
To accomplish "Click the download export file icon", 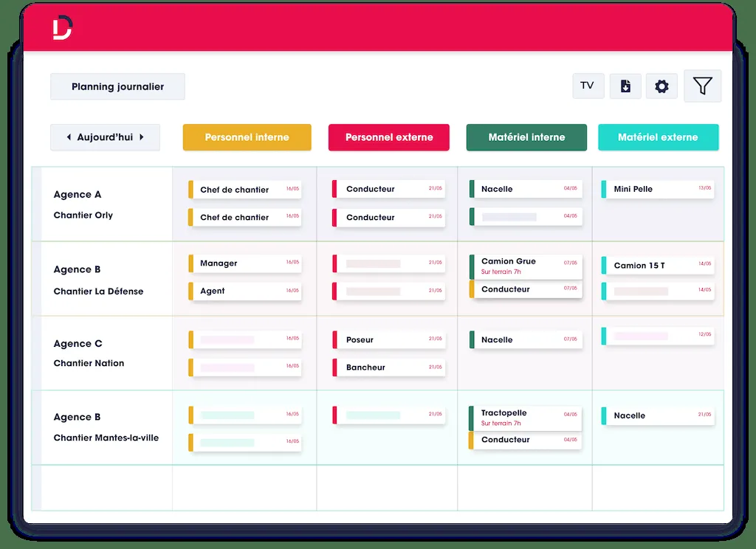I will coord(625,86).
